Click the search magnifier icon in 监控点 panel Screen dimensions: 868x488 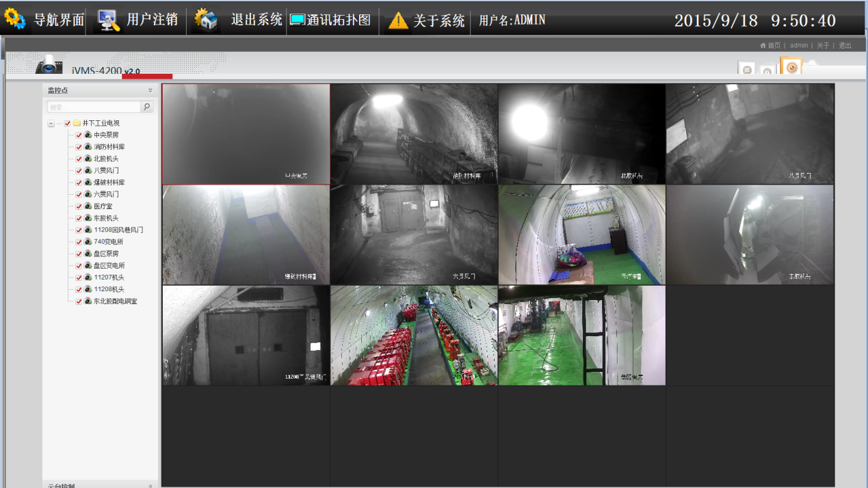coord(146,107)
